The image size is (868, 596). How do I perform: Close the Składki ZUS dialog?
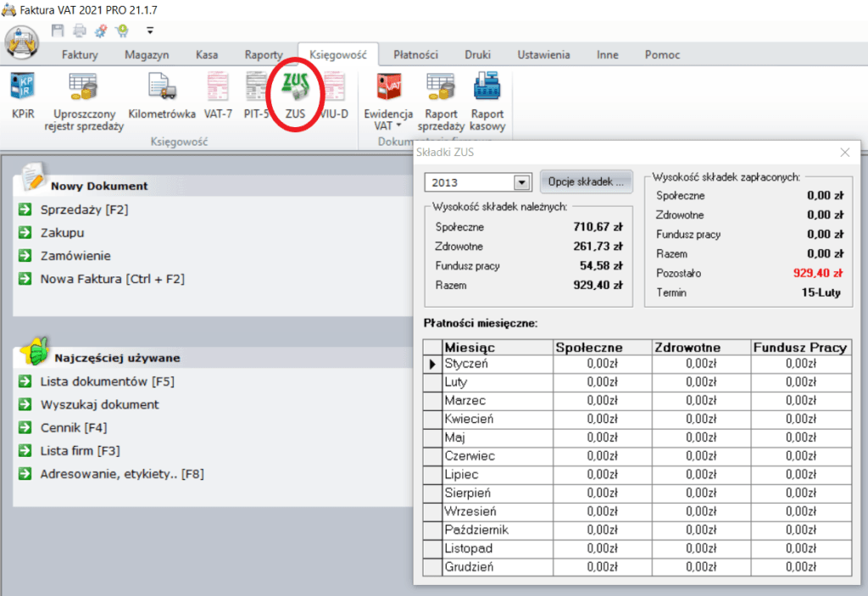pos(844,153)
